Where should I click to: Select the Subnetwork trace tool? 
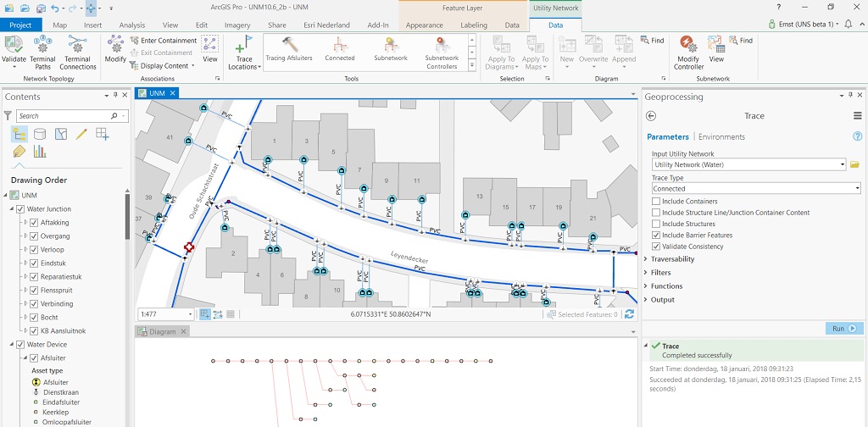(391, 48)
